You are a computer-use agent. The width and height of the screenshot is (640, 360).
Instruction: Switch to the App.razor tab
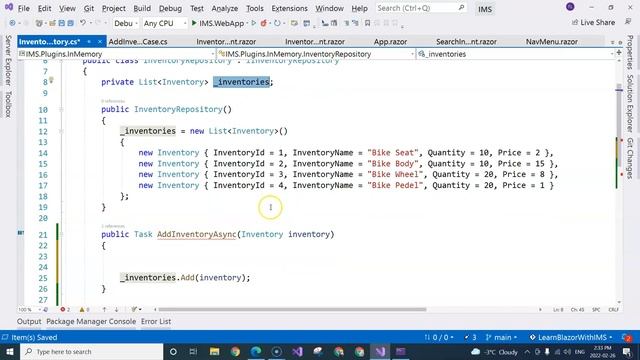pyautogui.click(x=390, y=42)
